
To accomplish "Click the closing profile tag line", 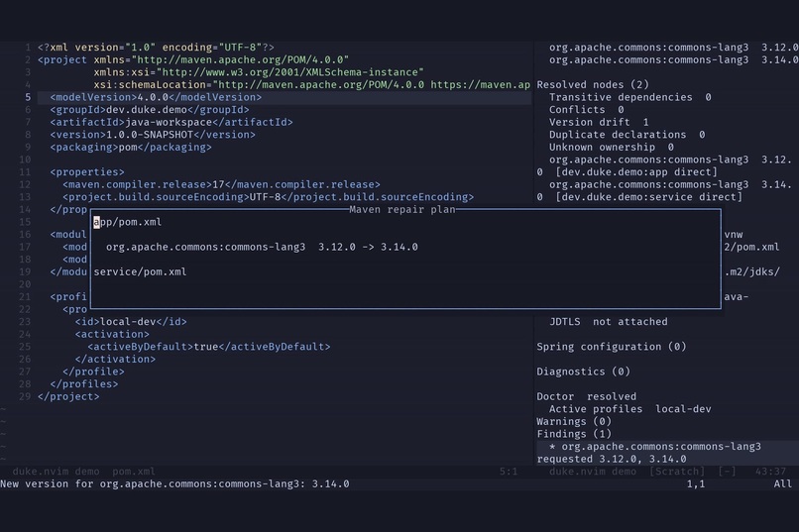I will pyautogui.click(x=94, y=372).
